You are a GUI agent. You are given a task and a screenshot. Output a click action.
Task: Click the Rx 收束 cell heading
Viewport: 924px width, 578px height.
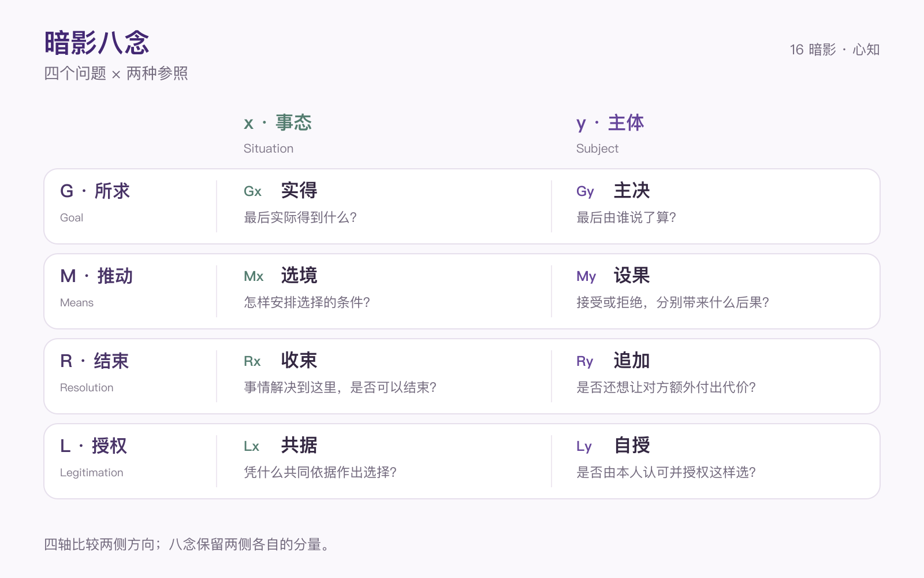pos(281,361)
